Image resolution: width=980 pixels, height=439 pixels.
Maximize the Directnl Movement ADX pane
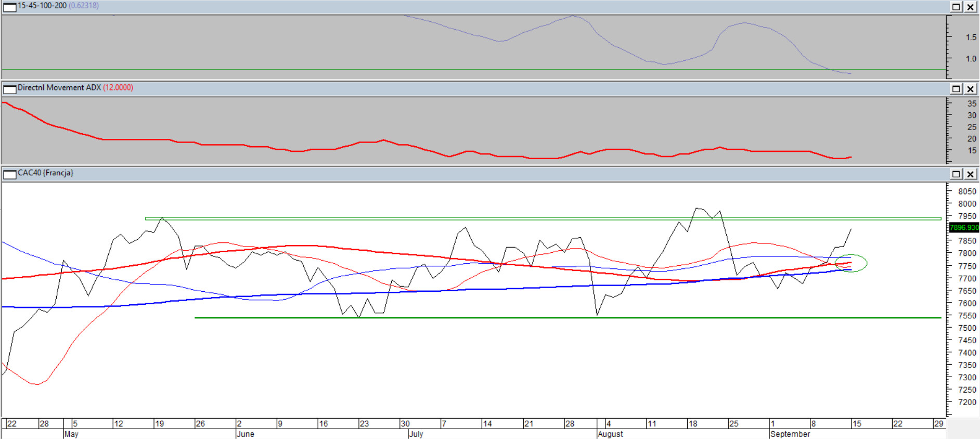coord(956,89)
